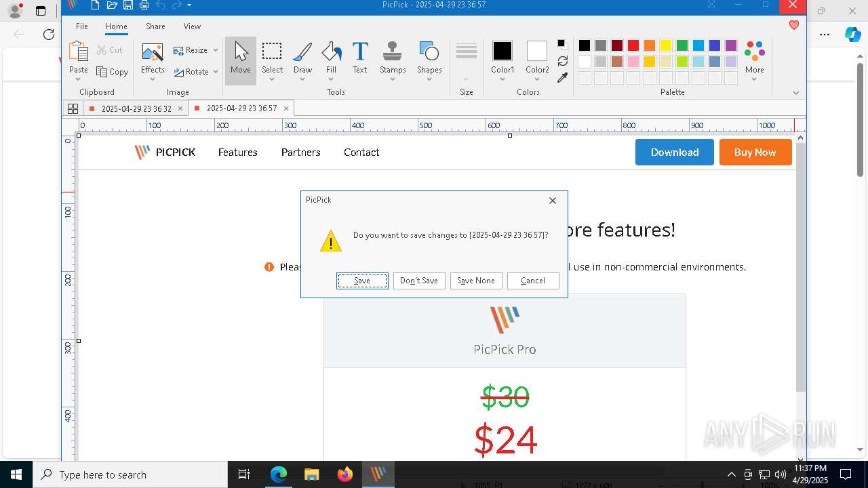Open Microsoft Edge from the taskbar
Viewport: 868px width, 488px height.
[279, 474]
